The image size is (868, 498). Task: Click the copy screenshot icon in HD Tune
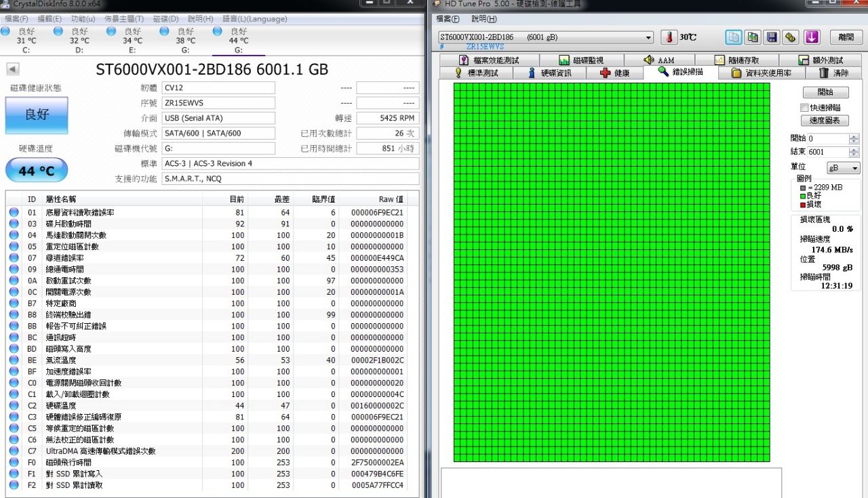click(752, 37)
